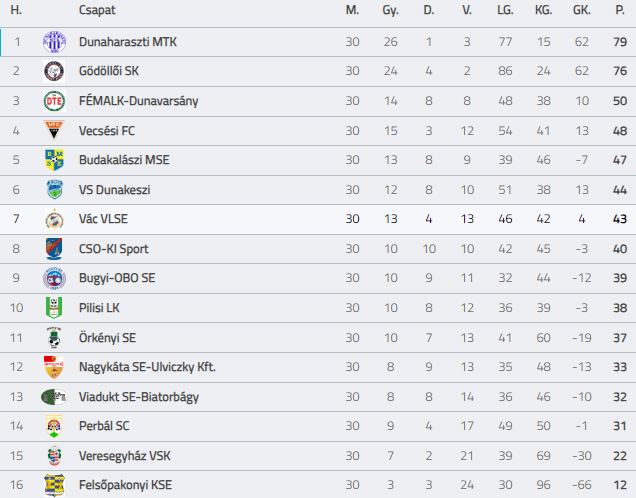Select the Pilisi LK green crest
636x498 pixels.
54,308
